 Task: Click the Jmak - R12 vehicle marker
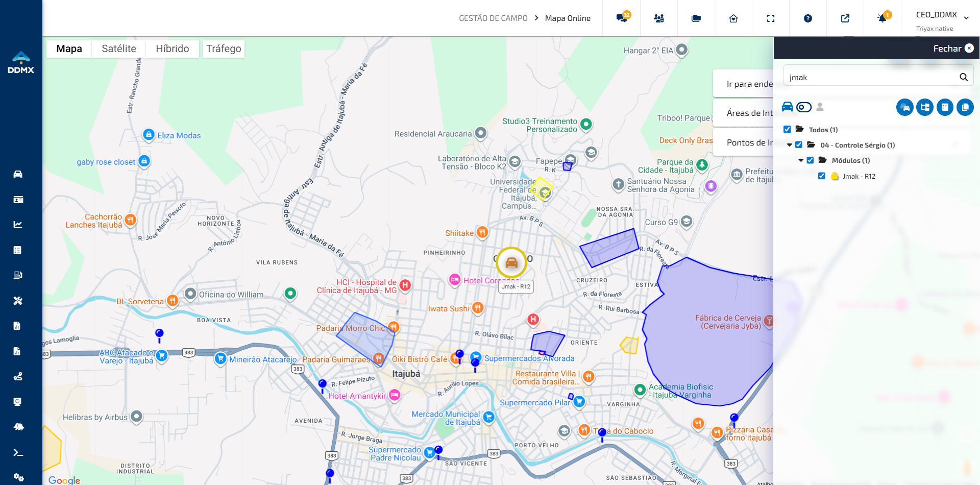511,263
